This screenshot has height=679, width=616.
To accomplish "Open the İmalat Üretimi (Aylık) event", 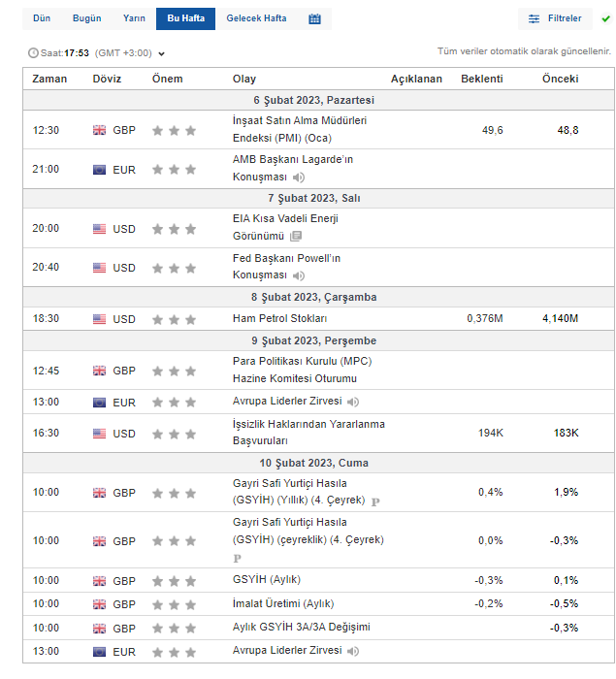I will tap(283, 604).
